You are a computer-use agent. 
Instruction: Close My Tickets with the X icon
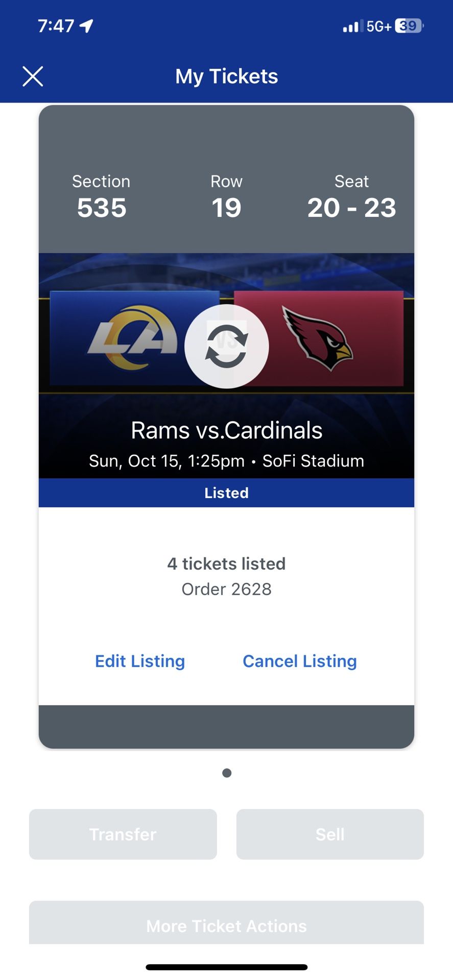(33, 76)
